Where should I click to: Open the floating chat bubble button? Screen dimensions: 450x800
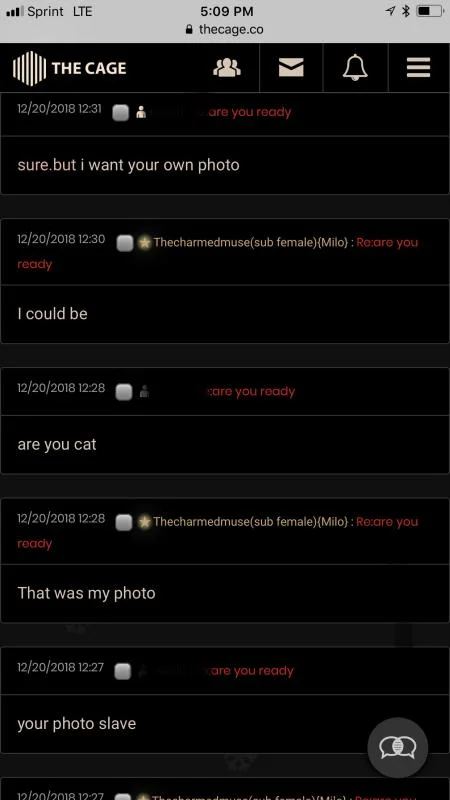397,747
